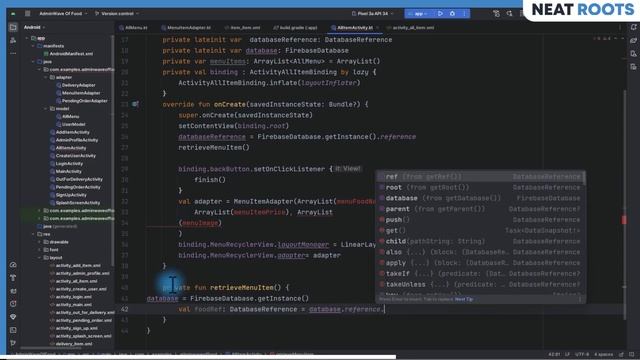This screenshot has height=360, width=640.
Task: Open the Android project view dropdown
Action: click(34, 27)
